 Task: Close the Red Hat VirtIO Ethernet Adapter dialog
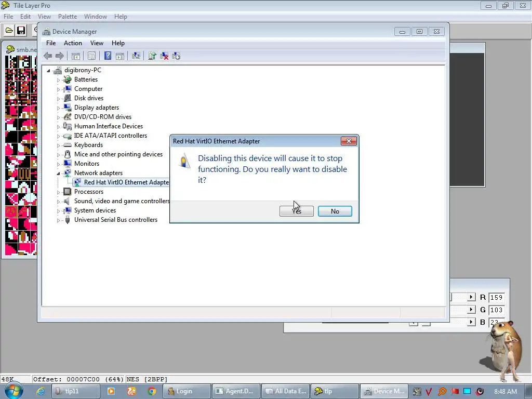pos(349,141)
